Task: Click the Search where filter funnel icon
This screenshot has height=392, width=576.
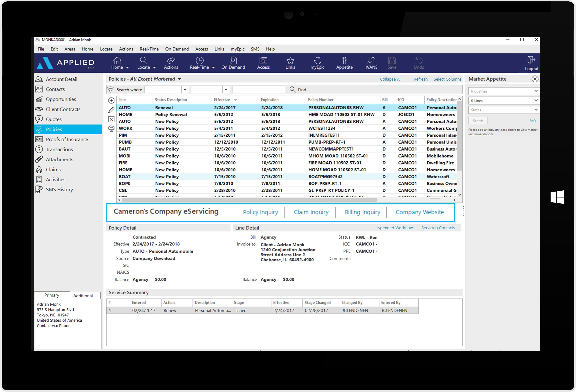Action: [x=110, y=90]
